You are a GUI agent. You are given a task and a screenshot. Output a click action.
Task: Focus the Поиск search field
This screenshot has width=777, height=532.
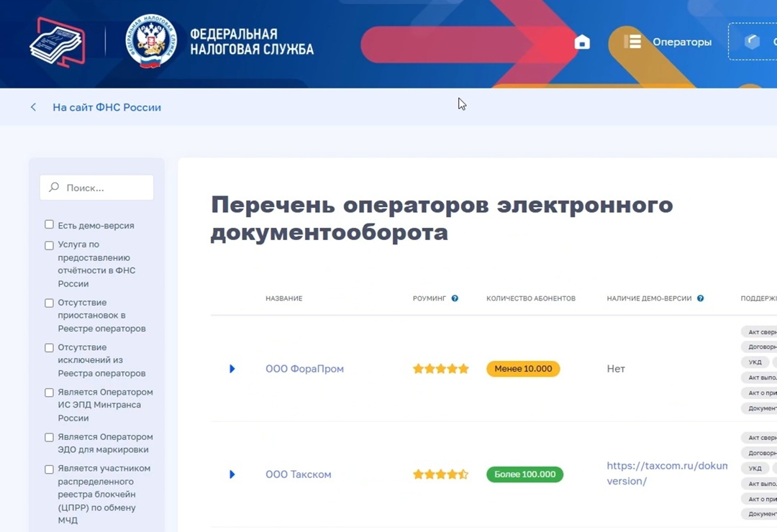(x=96, y=188)
